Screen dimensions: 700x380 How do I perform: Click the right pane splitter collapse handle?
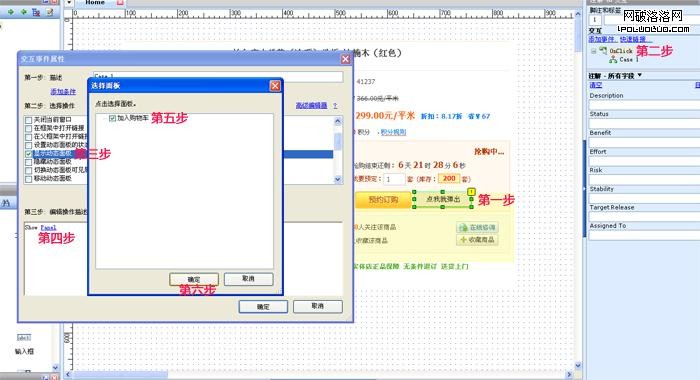tap(584, 189)
